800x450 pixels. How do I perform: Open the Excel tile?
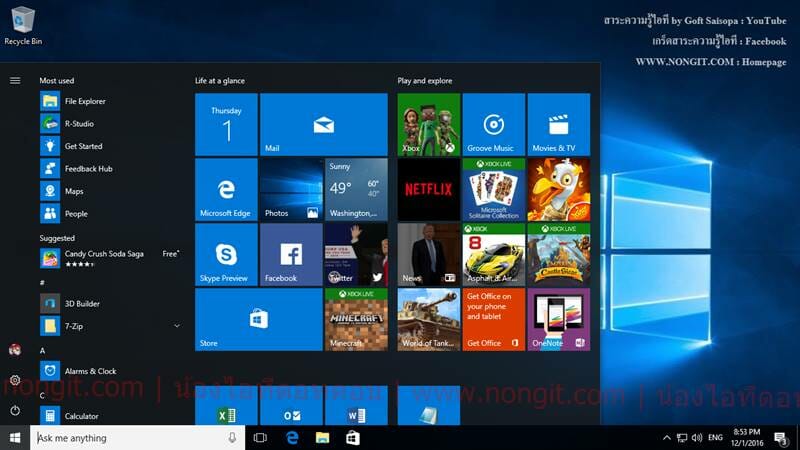pos(226,406)
